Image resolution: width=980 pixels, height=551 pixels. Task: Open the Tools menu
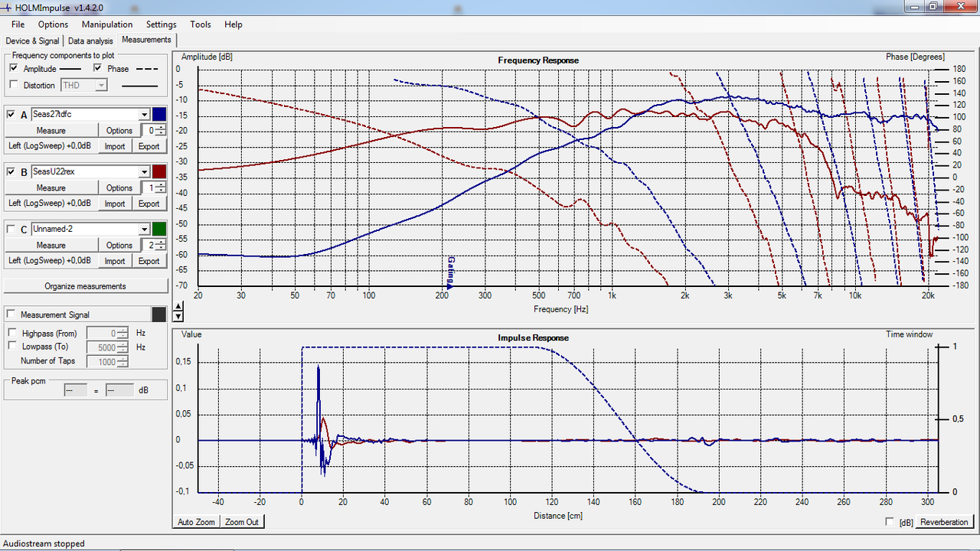(x=201, y=24)
